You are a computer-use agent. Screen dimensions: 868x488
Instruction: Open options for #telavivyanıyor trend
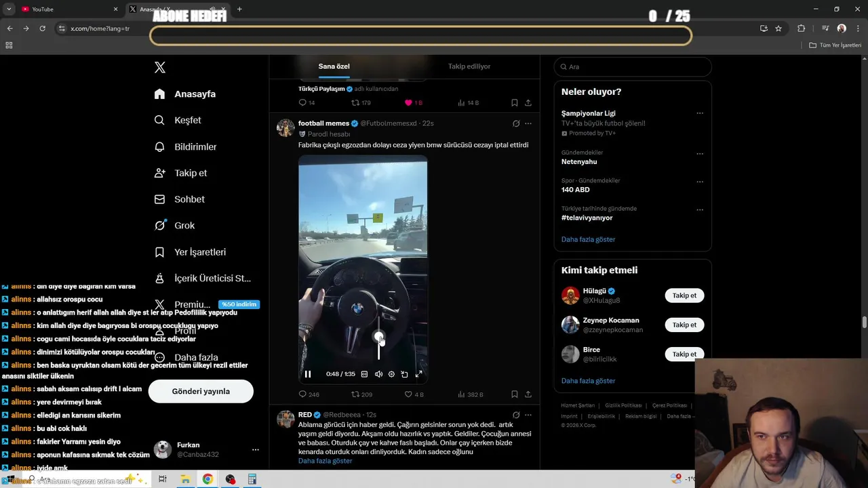point(700,209)
